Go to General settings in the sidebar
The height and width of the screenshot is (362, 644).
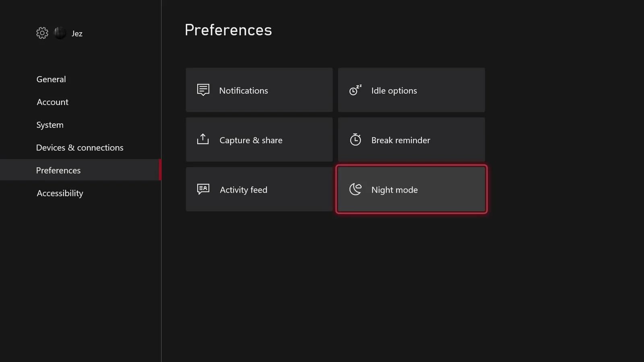tap(51, 79)
